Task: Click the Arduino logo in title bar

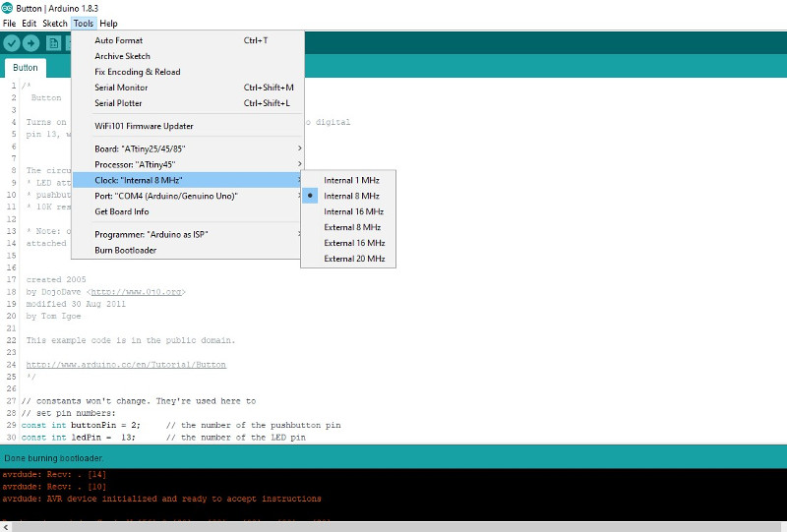Action: click(x=7, y=8)
